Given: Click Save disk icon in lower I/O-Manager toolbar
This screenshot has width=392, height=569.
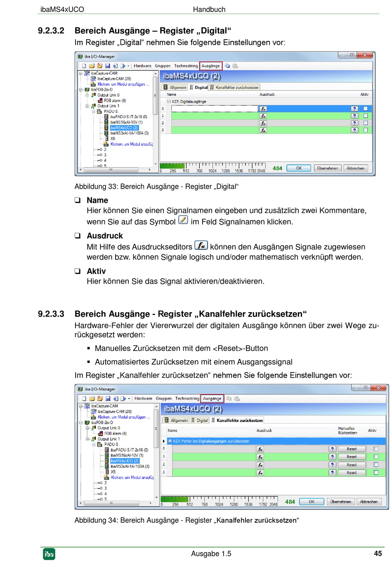Looking at the screenshot, I should 108,399.
